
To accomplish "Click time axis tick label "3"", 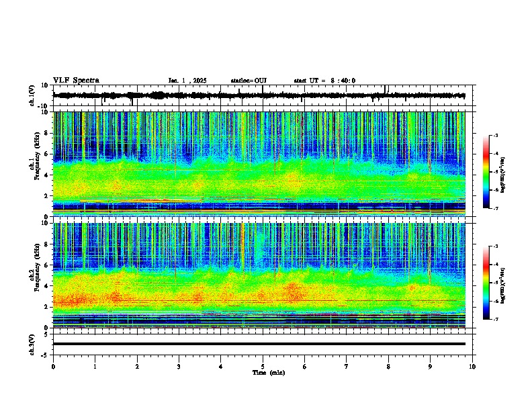I will click(x=179, y=367).
